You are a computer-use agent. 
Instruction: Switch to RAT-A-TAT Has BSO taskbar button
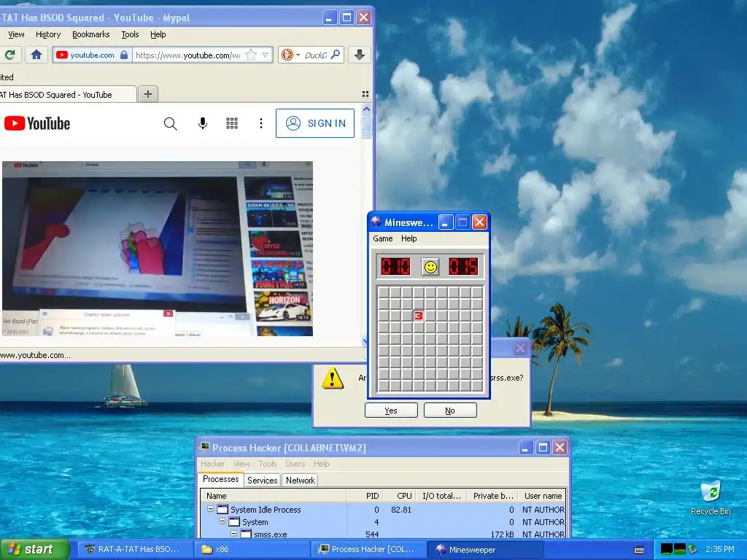tap(133, 550)
